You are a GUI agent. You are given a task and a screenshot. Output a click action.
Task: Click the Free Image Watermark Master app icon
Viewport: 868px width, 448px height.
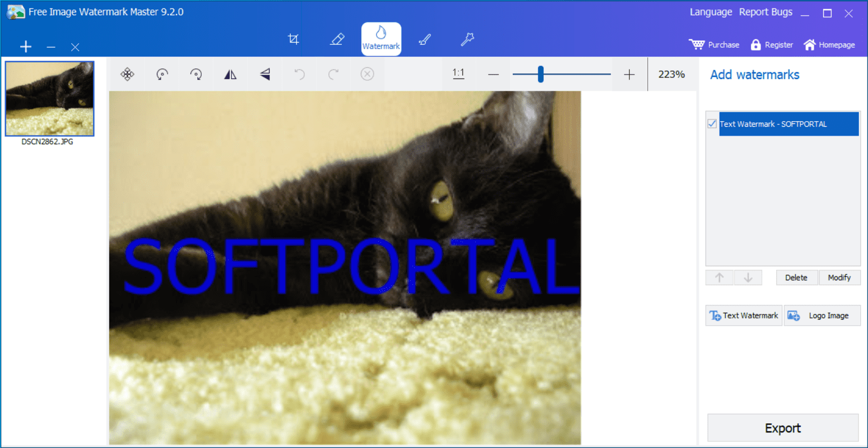point(16,12)
